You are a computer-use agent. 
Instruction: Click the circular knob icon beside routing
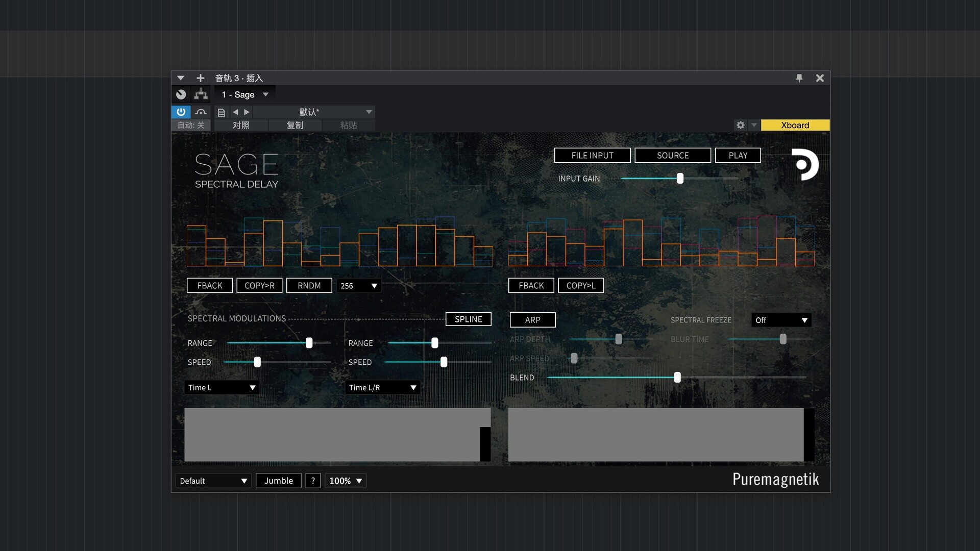(x=181, y=94)
